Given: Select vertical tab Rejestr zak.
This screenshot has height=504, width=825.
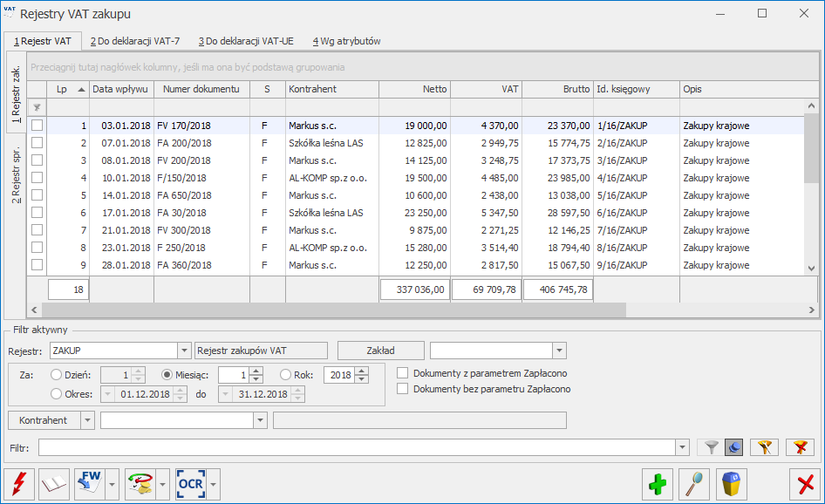Looking at the screenshot, I should [17, 93].
